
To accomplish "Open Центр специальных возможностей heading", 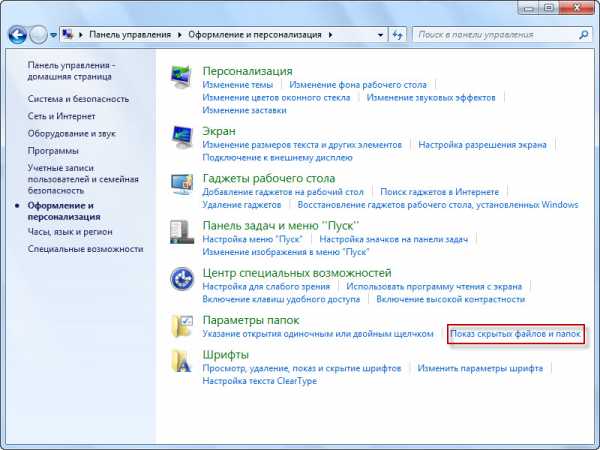I will [297, 273].
